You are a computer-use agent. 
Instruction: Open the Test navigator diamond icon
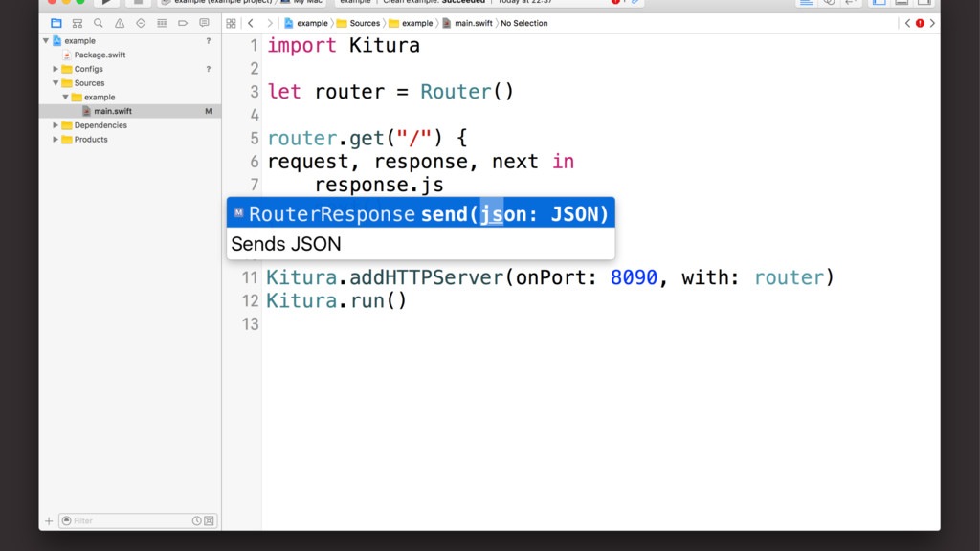click(x=141, y=23)
